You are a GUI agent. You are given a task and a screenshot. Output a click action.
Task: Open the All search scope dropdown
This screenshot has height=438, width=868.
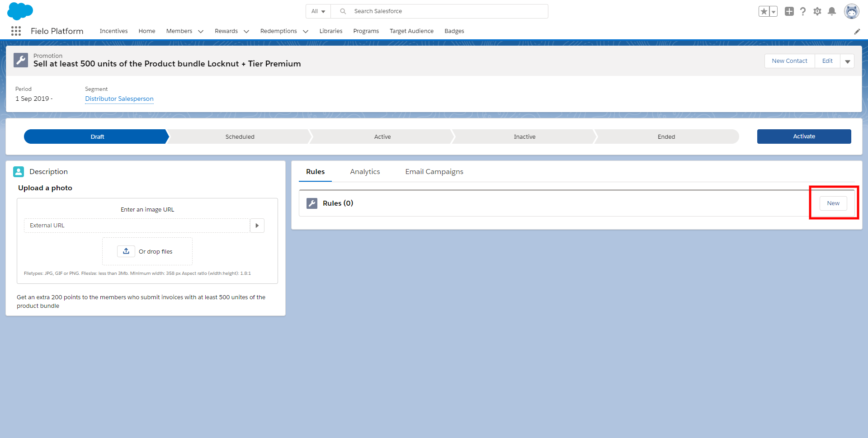tap(318, 11)
